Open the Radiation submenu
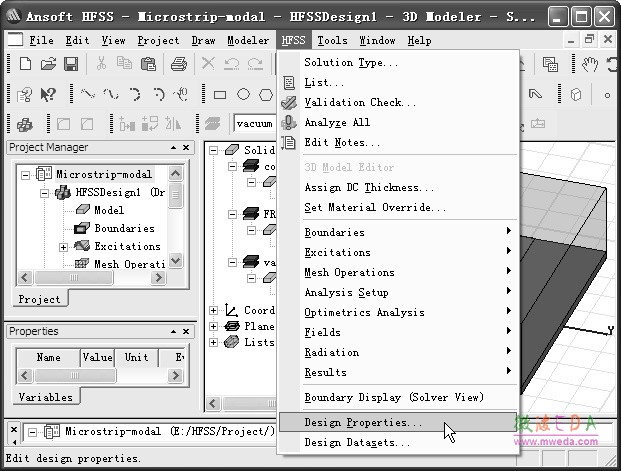 [398, 353]
